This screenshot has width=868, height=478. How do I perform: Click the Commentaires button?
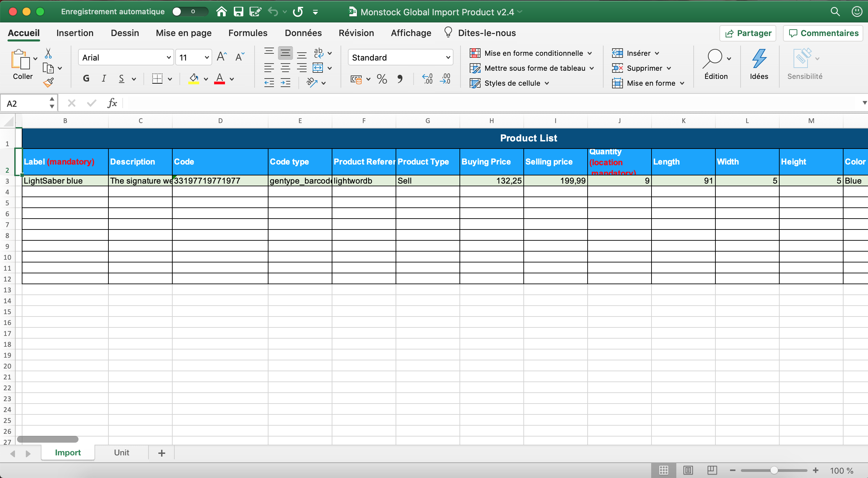[x=823, y=33]
